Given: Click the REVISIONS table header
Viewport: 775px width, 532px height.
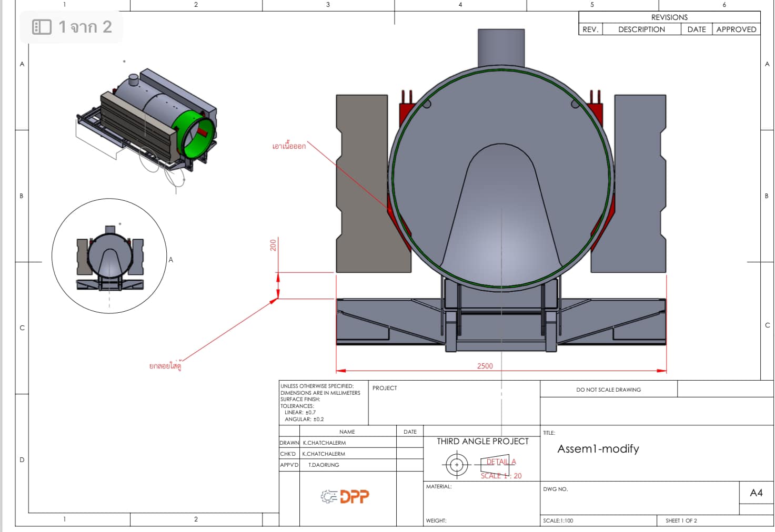Looking at the screenshot, I should (x=669, y=17).
